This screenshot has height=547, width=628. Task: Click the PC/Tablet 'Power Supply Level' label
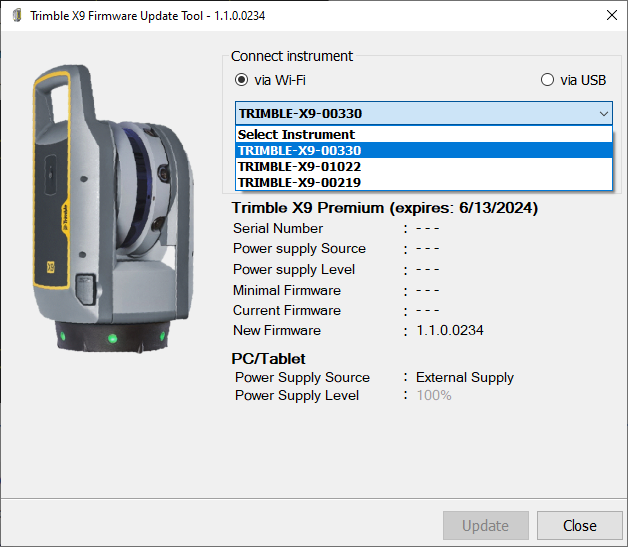297,396
